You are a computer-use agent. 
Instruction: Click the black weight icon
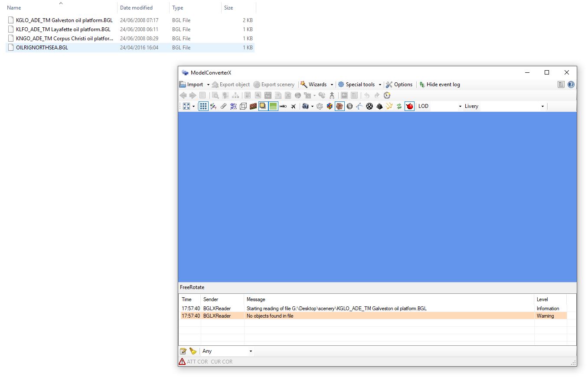click(x=379, y=106)
